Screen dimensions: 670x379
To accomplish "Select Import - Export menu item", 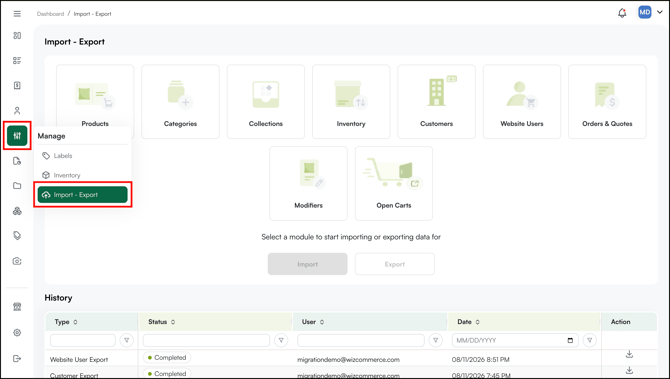I will (x=82, y=194).
